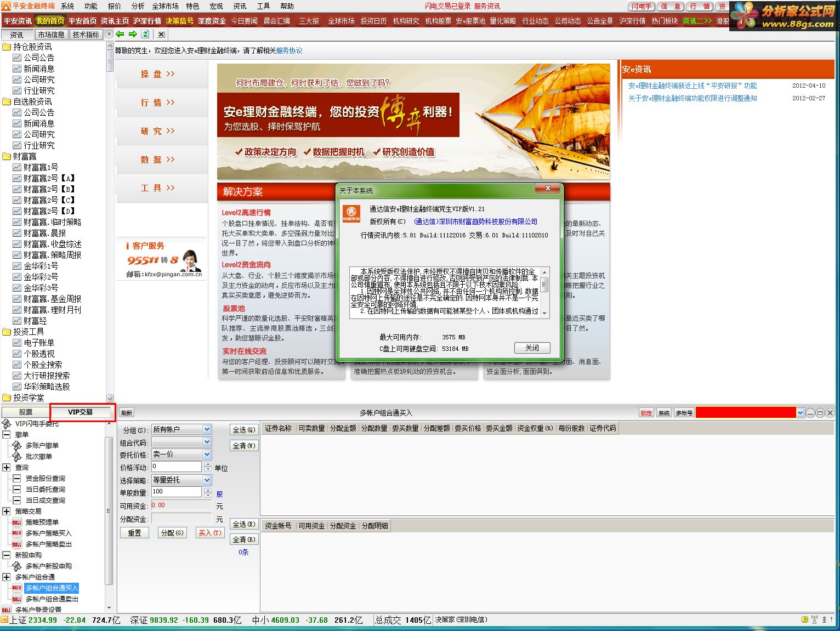Open the 系统 menu in the menu bar

pyautogui.click(x=67, y=6)
